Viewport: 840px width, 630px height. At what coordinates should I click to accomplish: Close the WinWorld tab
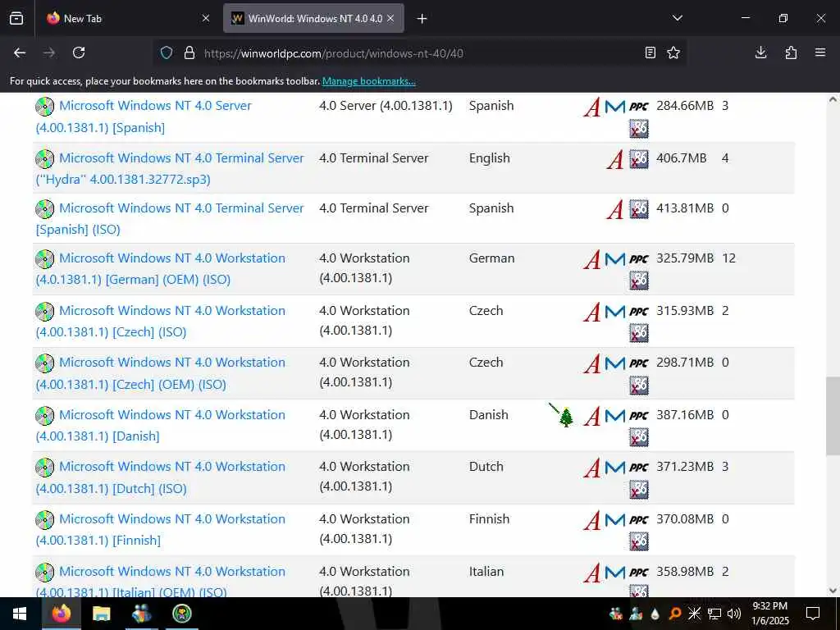pos(390,19)
